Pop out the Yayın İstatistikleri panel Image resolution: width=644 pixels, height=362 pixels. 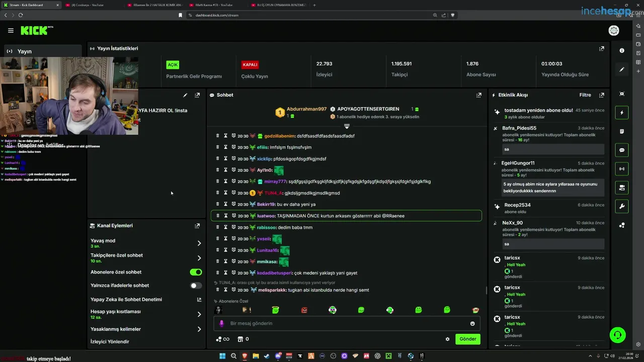click(x=601, y=49)
